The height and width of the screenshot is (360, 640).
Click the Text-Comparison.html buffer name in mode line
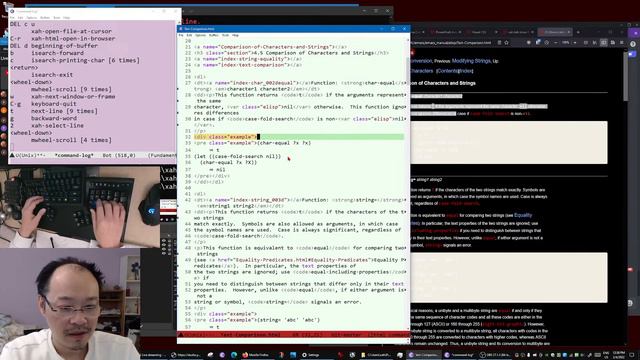pyautogui.click(x=250, y=335)
